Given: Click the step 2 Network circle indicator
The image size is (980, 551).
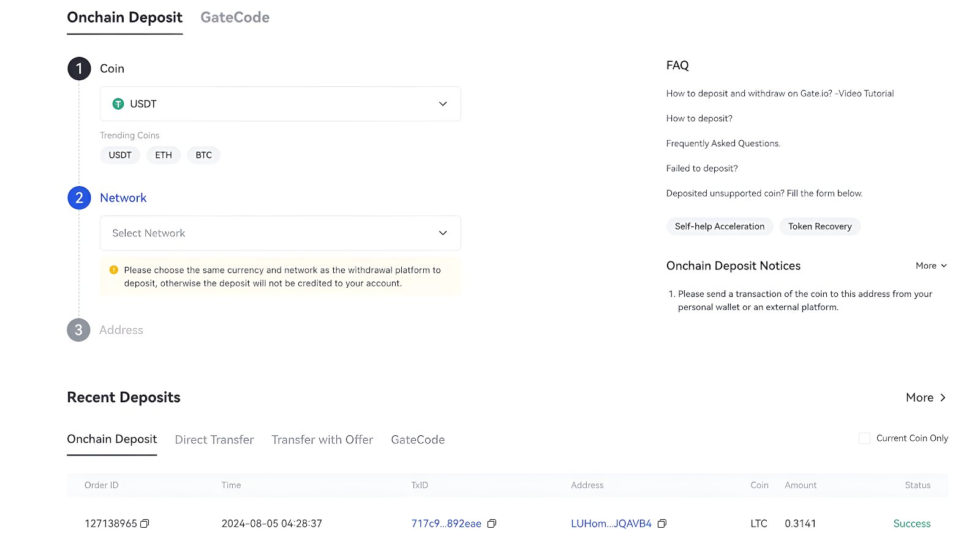Looking at the screenshot, I should [78, 198].
